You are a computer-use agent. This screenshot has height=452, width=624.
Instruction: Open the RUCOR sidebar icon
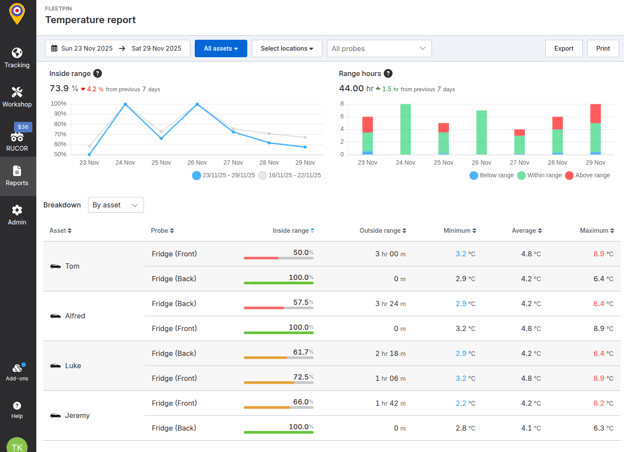tap(17, 137)
